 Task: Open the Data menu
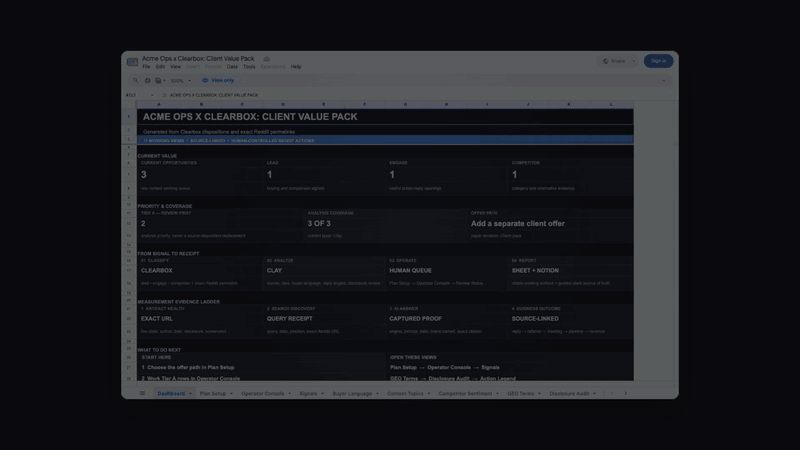pyautogui.click(x=232, y=67)
